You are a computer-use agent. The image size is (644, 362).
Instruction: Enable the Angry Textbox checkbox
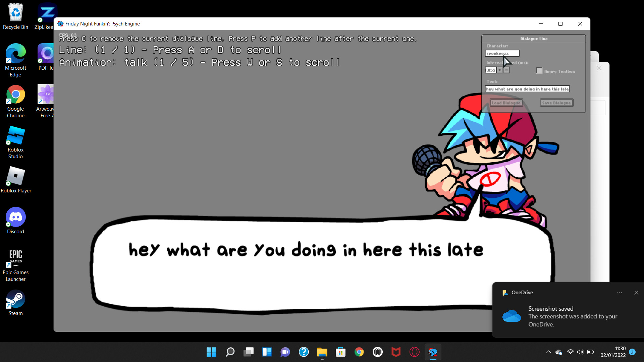[x=539, y=71]
